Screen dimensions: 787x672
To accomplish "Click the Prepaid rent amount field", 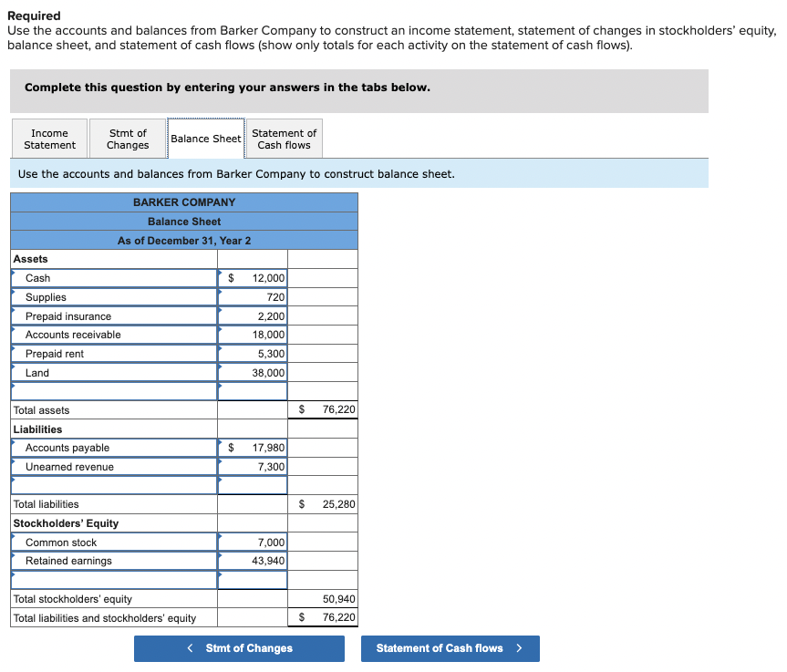I will click(253, 353).
